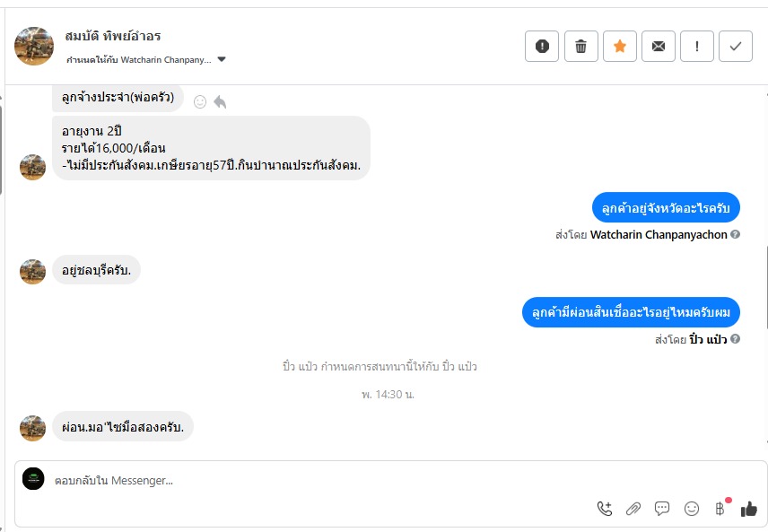The image size is (768, 532).
Task: Mark conversation done with checkmark button
Action: point(736,46)
